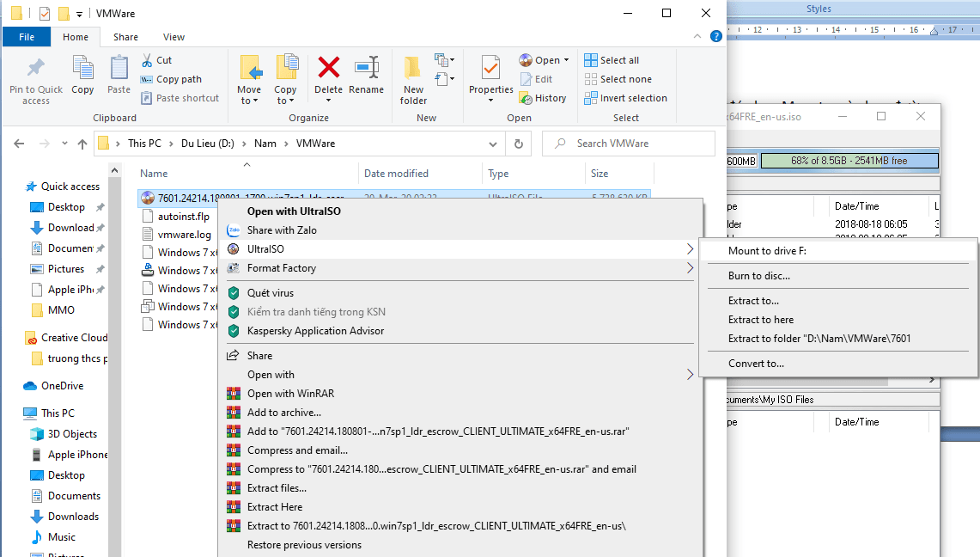Image resolution: width=980 pixels, height=557 pixels.
Task: Click the Select all icon
Action: click(591, 60)
